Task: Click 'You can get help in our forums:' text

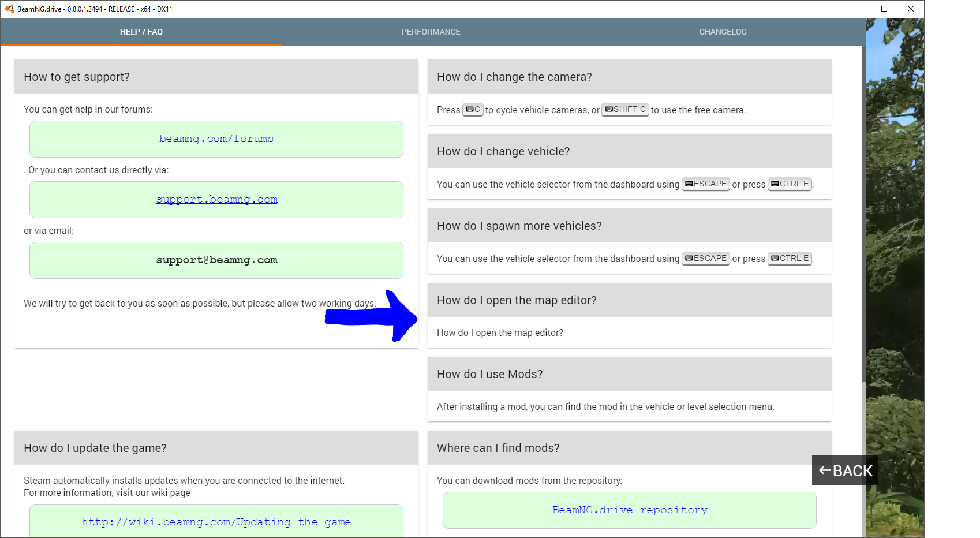Action: 88,110
